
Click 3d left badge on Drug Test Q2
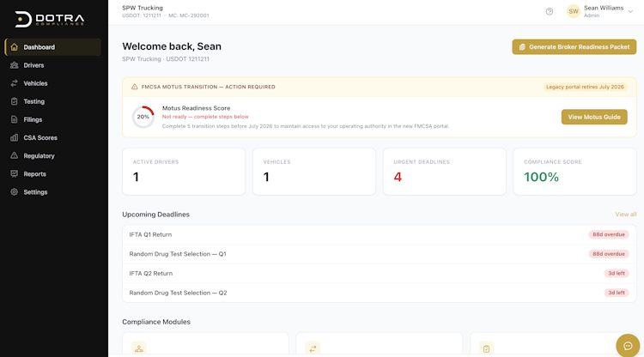pyautogui.click(x=616, y=293)
